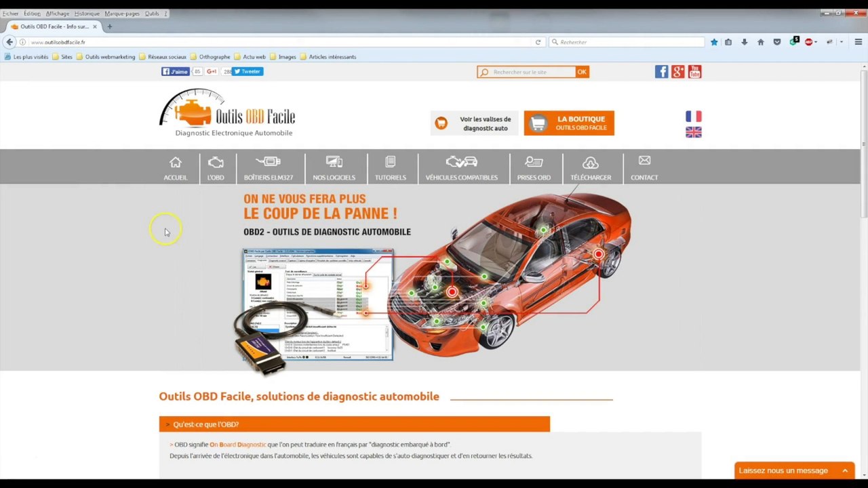Open the Adblock Plus dropdown arrow
868x488 pixels.
point(816,42)
